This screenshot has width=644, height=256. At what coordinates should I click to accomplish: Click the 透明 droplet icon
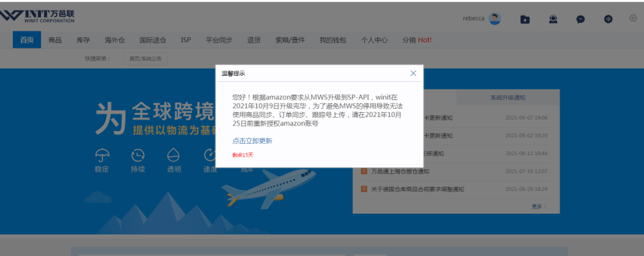[173, 155]
